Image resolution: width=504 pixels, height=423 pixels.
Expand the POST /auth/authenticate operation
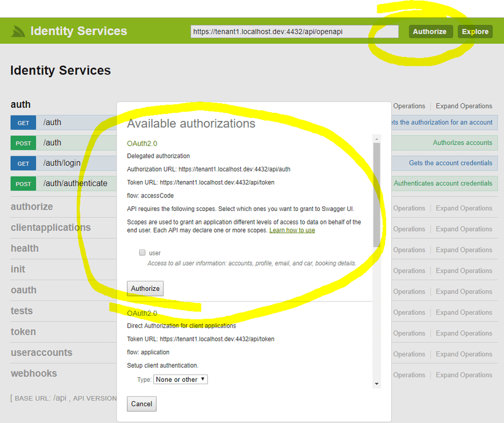pyautogui.click(x=75, y=183)
